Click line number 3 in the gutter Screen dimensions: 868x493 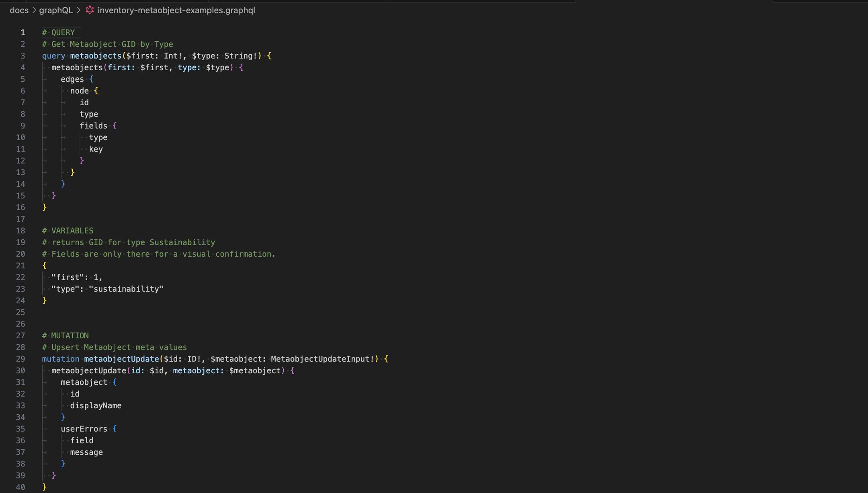pyautogui.click(x=23, y=56)
